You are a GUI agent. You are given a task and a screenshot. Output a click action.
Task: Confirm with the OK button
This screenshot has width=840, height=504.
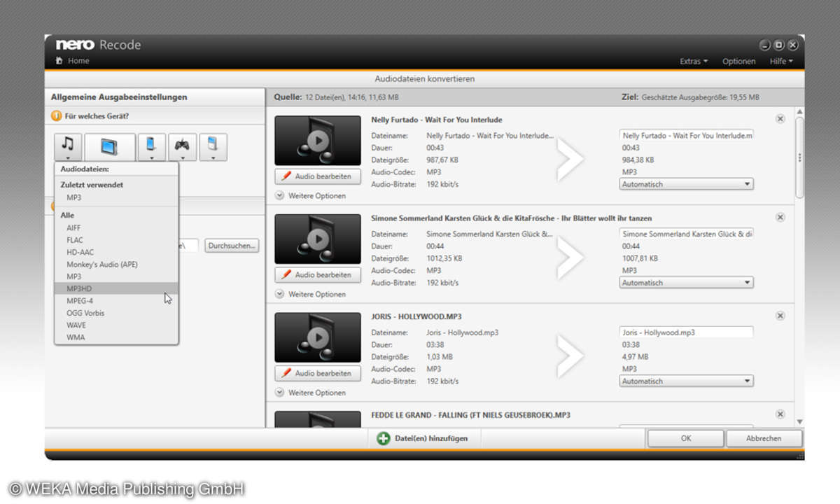pos(686,438)
